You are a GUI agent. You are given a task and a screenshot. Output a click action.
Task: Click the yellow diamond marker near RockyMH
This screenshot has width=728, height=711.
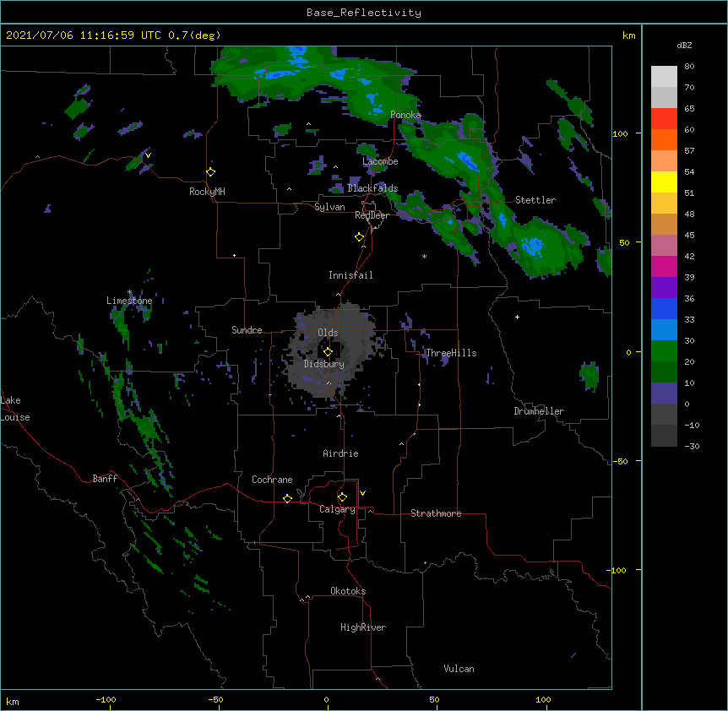[210, 172]
